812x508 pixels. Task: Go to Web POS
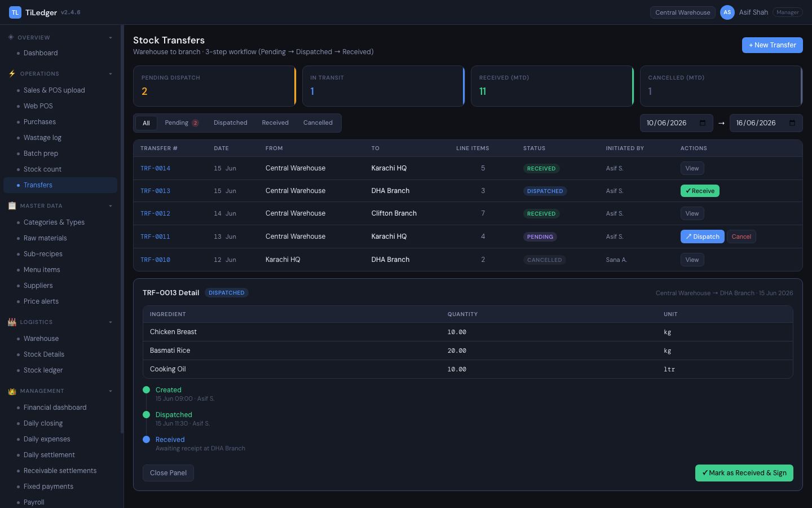(x=60, y=106)
